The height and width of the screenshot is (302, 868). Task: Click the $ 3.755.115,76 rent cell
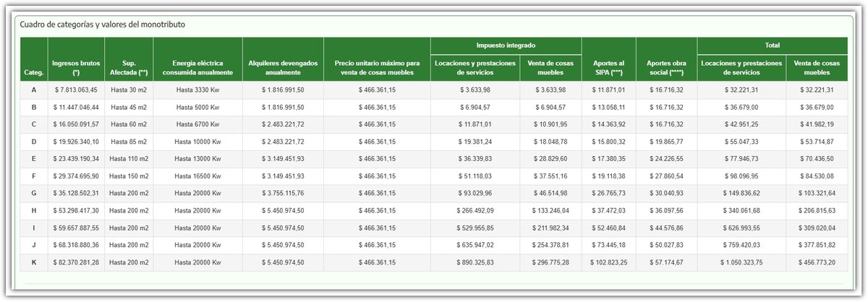coord(283,194)
